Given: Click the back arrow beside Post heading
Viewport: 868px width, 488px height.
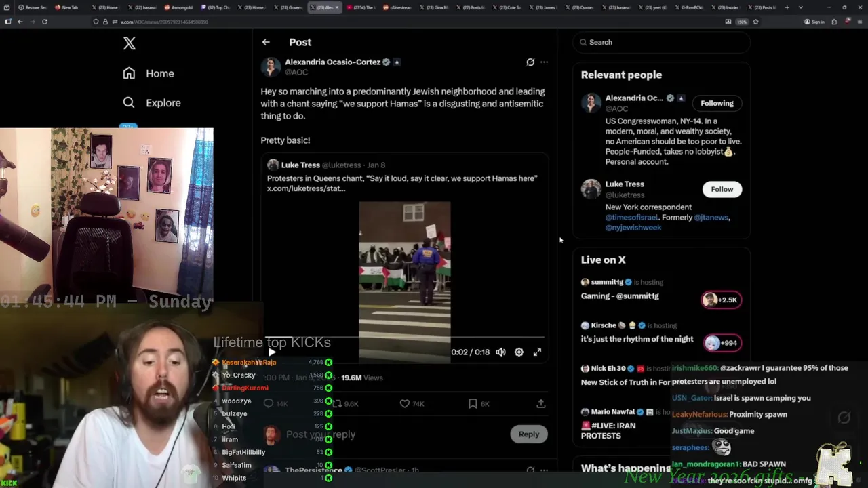Looking at the screenshot, I should pyautogui.click(x=266, y=42).
